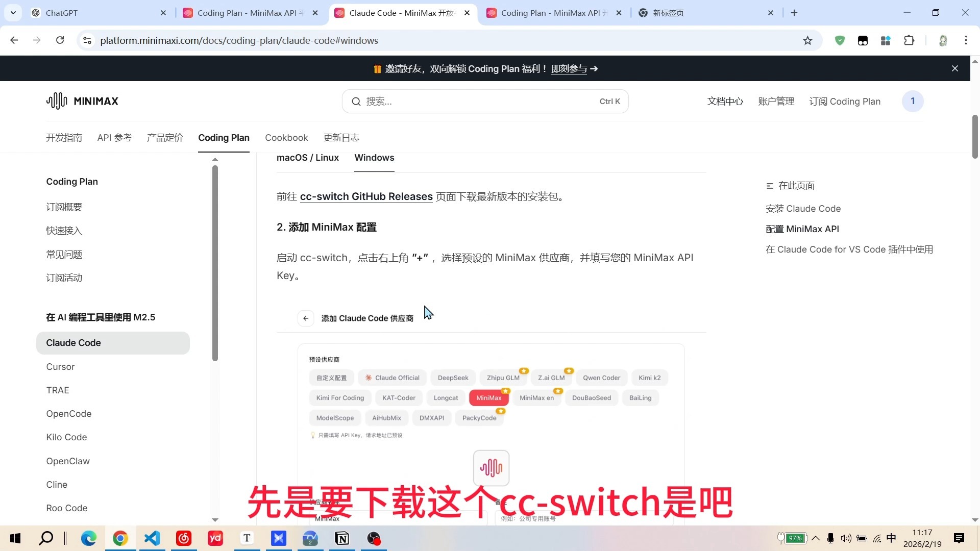Show hidden system tray icons chevron
The image size is (980, 551).
click(816, 538)
